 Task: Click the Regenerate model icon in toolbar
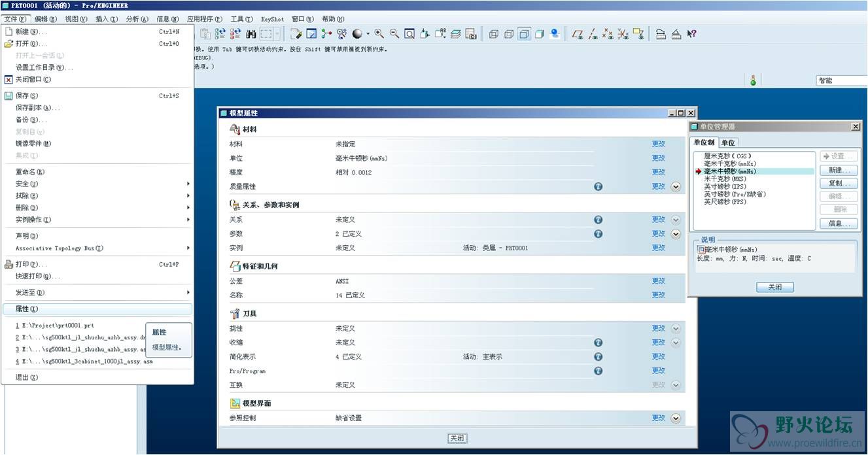(219, 33)
